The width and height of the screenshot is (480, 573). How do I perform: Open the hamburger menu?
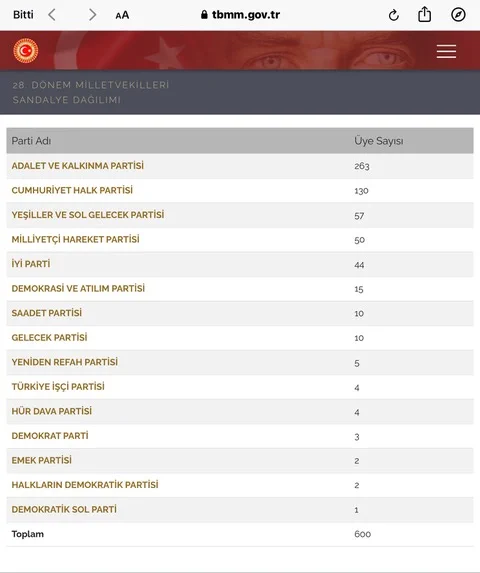446,51
